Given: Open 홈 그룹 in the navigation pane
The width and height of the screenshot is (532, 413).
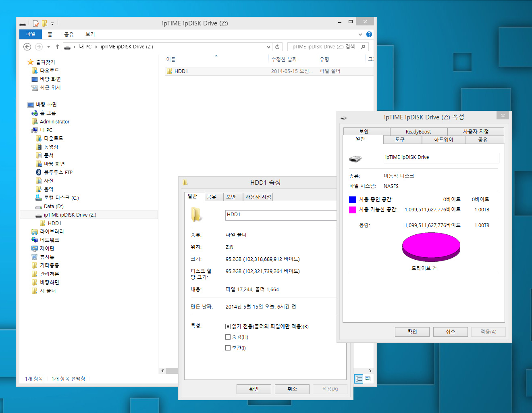Looking at the screenshot, I should tap(44, 113).
